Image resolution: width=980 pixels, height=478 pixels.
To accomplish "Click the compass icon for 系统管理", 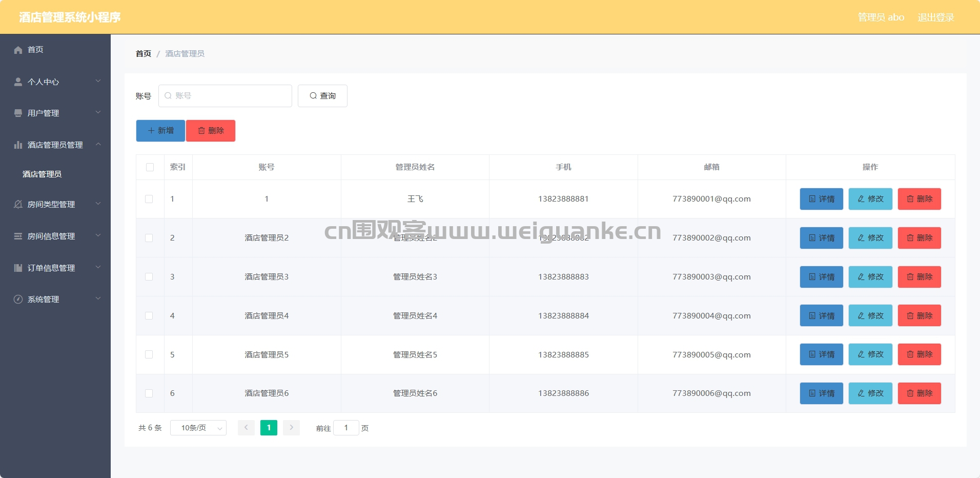I will point(18,299).
